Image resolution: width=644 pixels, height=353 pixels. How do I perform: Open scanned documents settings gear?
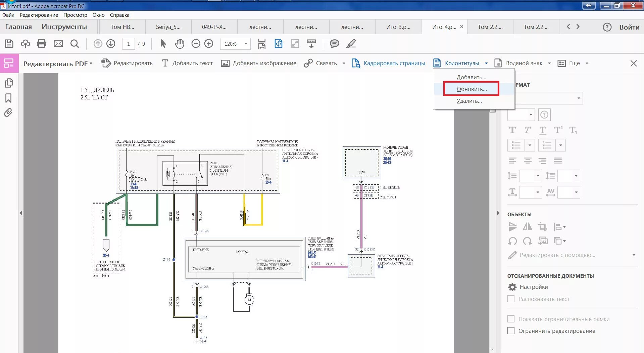point(512,287)
